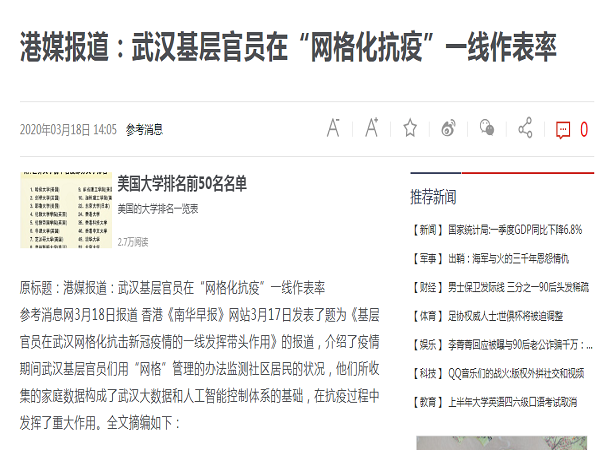The height and width of the screenshot is (450, 600).
Task: Share article via WeChat icon
Action: 487,127
